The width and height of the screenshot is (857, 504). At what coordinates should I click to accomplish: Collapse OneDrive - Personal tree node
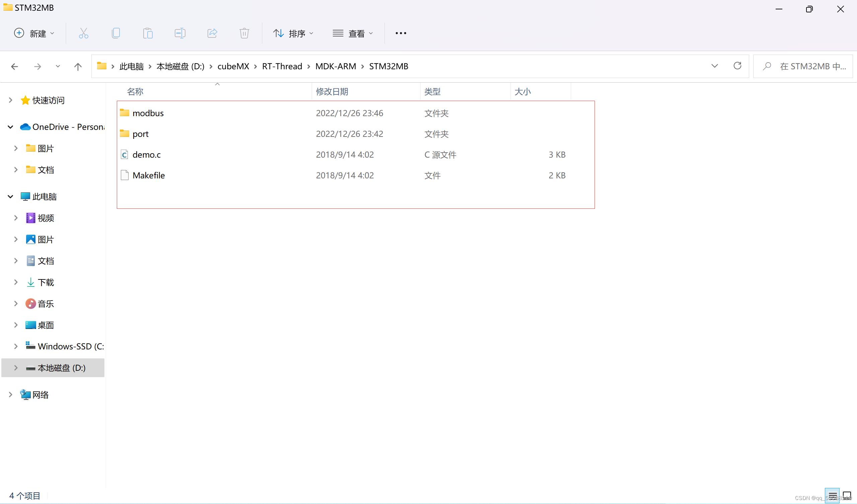(10, 127)
